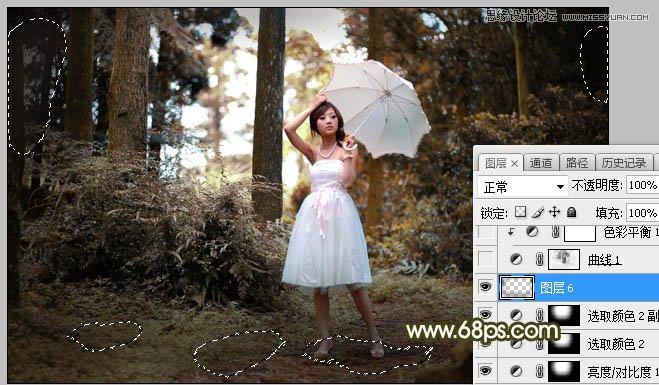
Task: Open the 正常 blend mode dropdown
Action: pyautogui.click(x=523, y=186)
